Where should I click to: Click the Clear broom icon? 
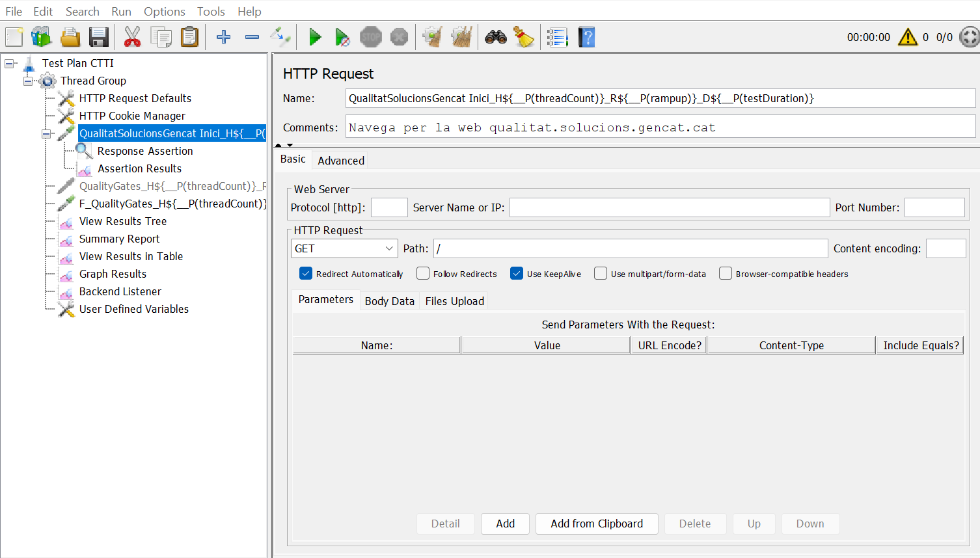point(432,37)
